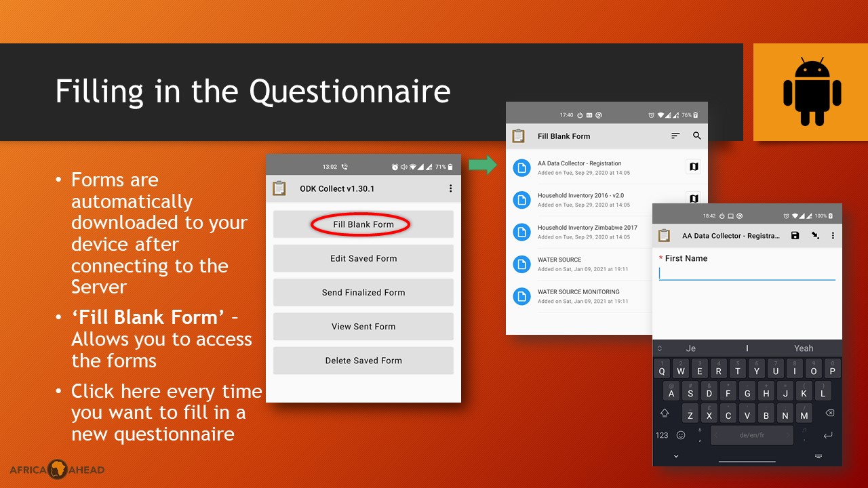Switch keyboard to 123 numeric layout

(x=662, y=435)
